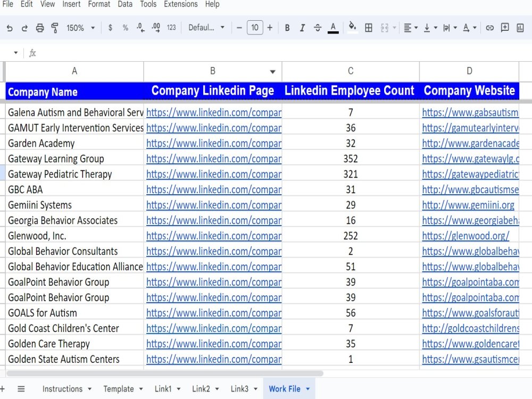Open the fill color picker

(x=352, y=27)
